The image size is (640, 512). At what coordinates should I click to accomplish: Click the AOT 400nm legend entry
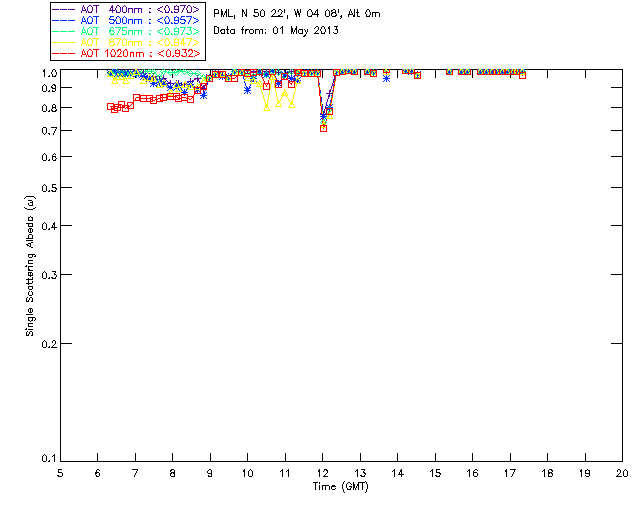point(127,9)
